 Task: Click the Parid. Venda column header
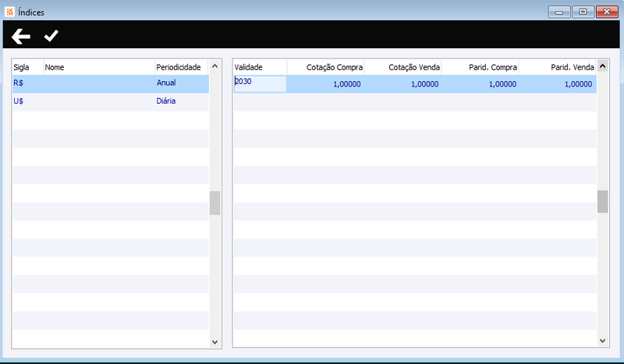(557, 67)
